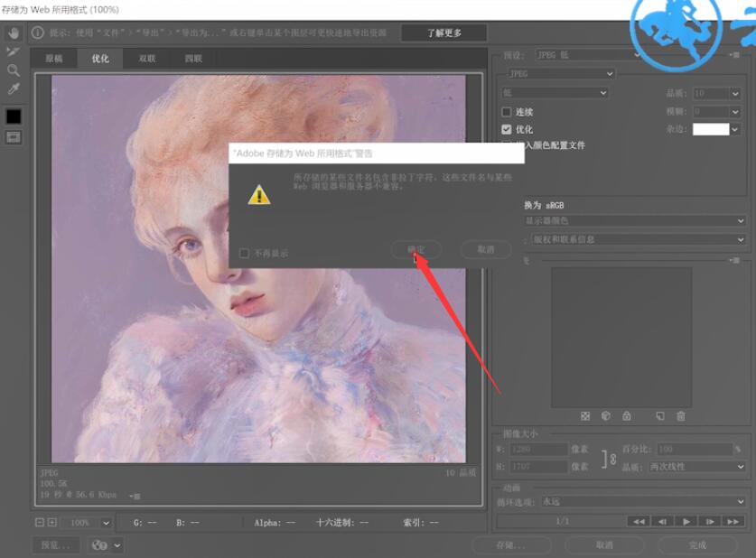Select the Slice Select tool

click(14, 51)
